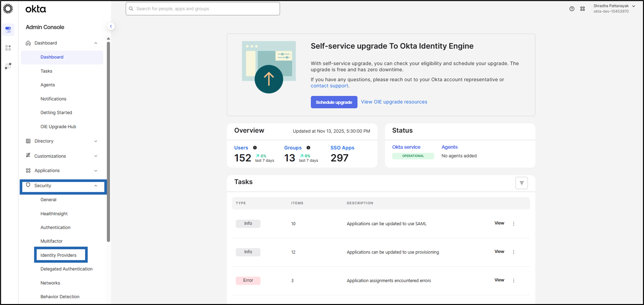Open the Users overview link

[241, 148]
